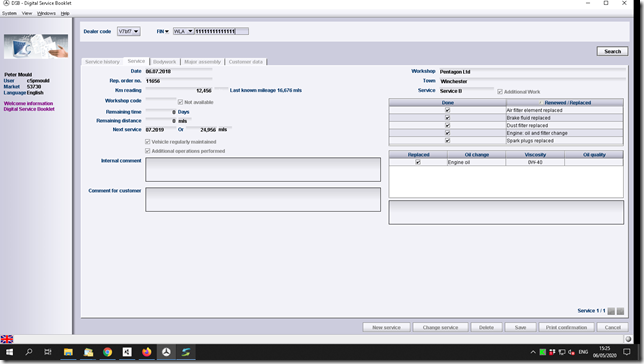The width and height of the screenshot is (644, 364).
Task: Click the Renewed / Replaced column header
Action: 565,103
